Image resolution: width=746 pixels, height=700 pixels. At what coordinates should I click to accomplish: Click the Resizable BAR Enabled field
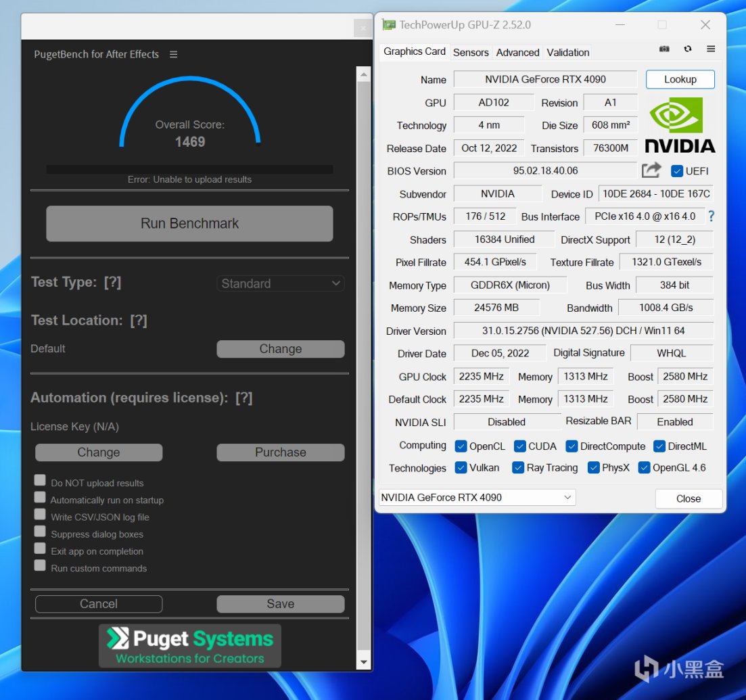675,422
